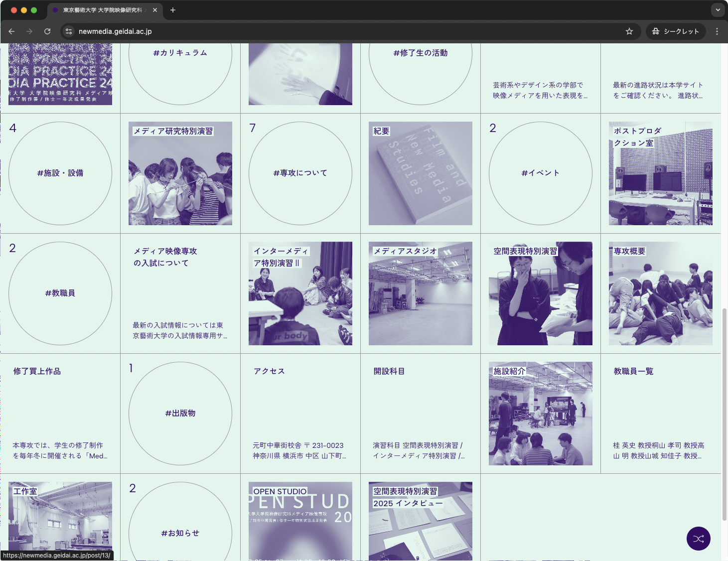Select the #施設・設備 tag circle
The image size is (728, 561).
pyautogui.click(x=60, y=173)
